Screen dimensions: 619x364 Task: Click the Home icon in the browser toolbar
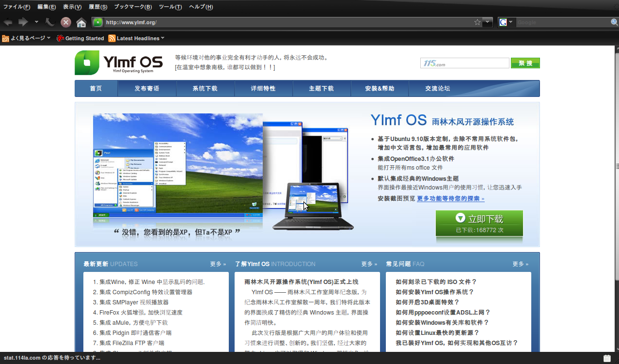pos(80,22)
